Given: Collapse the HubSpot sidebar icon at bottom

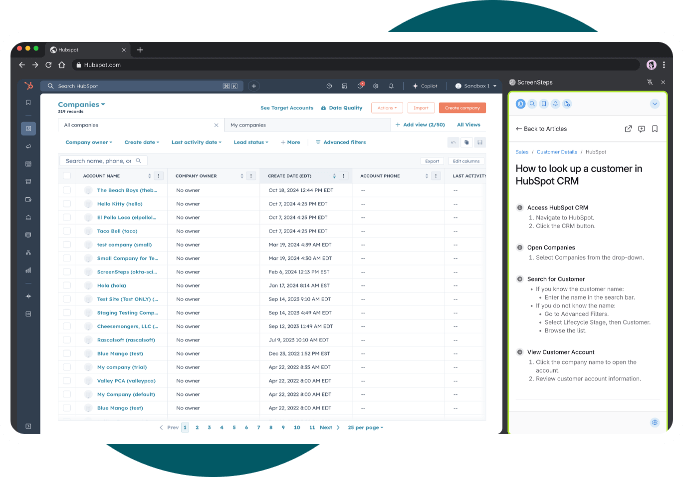Looking at the screenshot, I should [28, 426].
